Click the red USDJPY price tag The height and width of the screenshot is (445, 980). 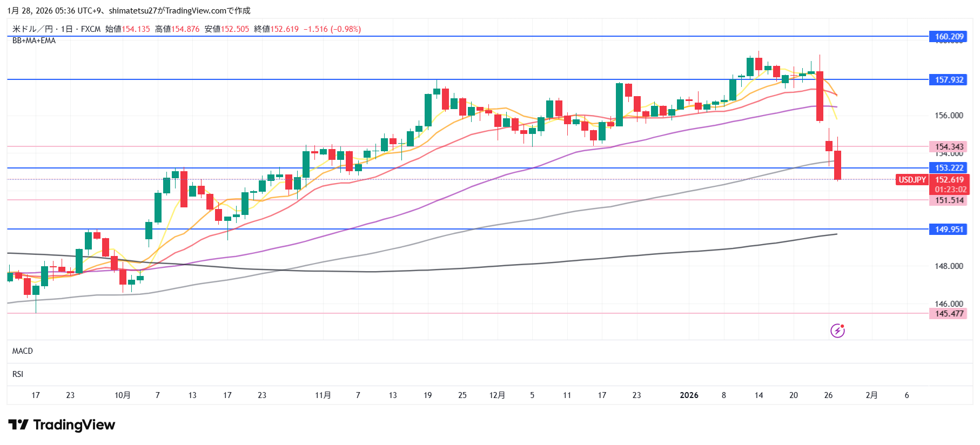[912, 180]
